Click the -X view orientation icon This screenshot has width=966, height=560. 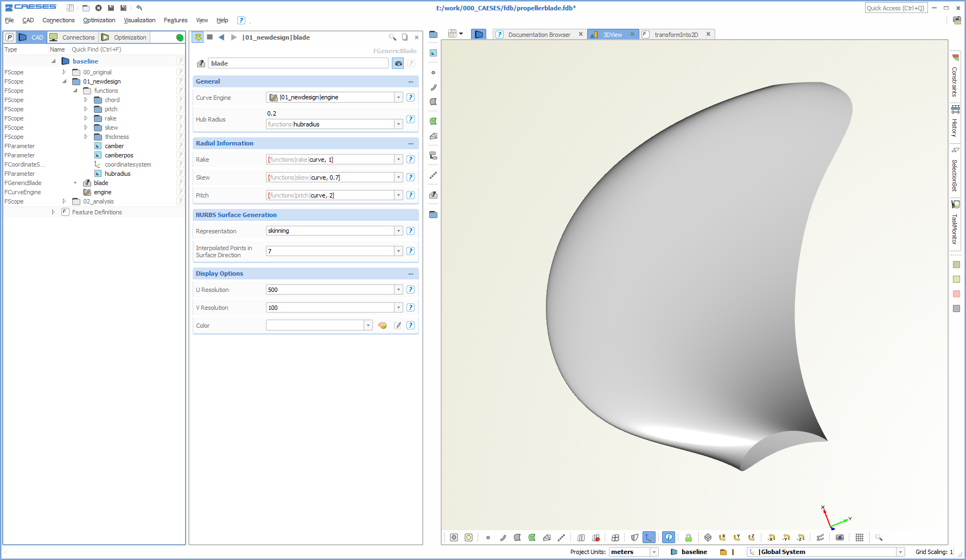point(771,537)
